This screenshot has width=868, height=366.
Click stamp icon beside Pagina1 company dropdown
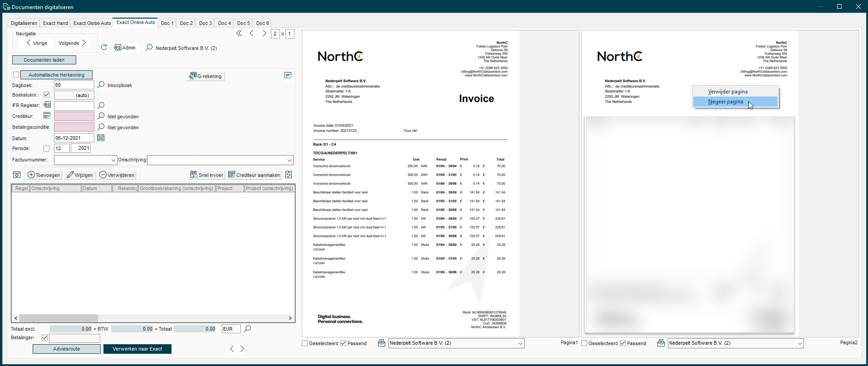[x=382, y=343]
